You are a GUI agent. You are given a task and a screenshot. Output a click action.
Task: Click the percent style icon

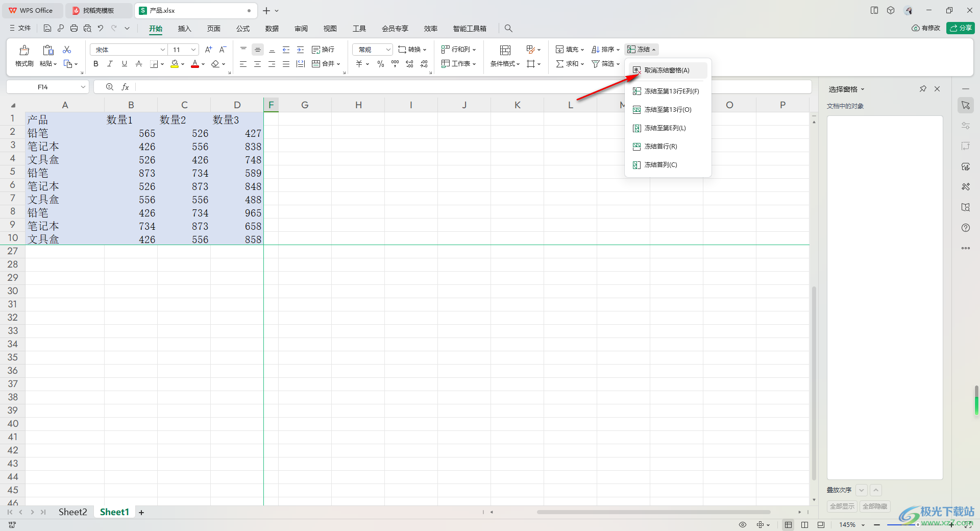(381, 64)
